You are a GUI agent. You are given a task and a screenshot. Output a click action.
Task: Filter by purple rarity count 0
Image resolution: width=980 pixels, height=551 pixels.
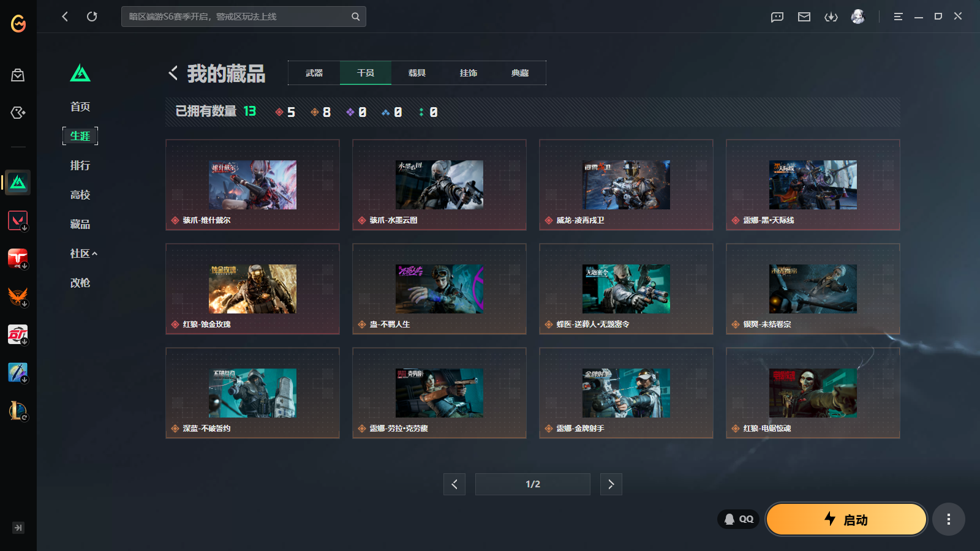pyautogui.click(x=356, y=112)
